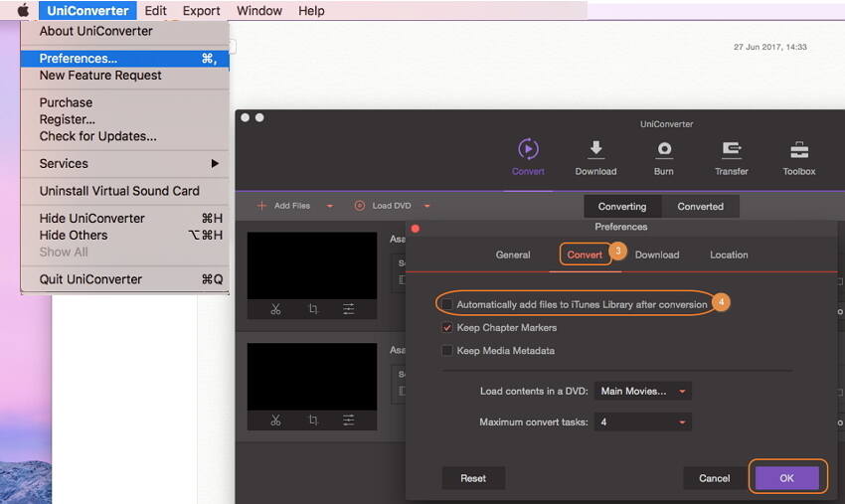Open the Edit menu
Viewport: 845px width, 504px height.
click(155, 10)
